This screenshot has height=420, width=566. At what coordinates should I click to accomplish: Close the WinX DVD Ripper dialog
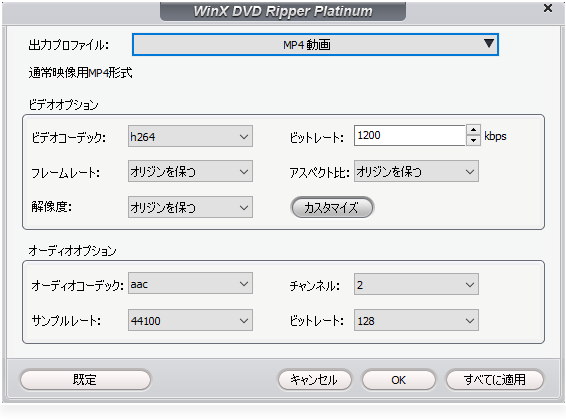point(548,8)
